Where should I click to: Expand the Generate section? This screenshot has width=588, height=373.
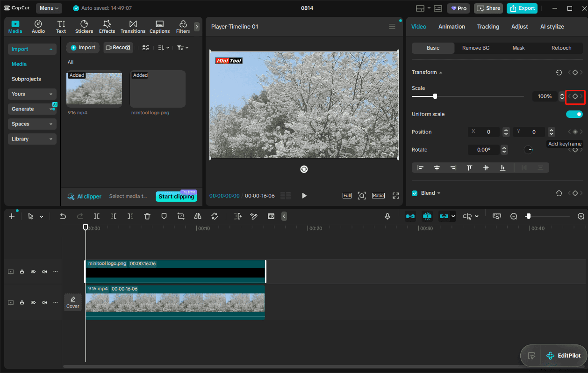point(32,109)
